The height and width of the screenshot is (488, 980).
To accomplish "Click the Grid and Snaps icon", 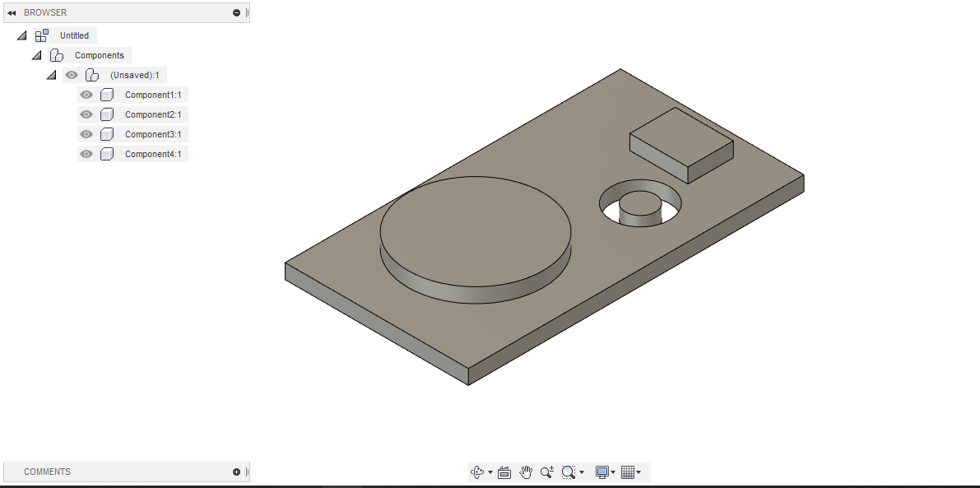I will tap(629, 472).
